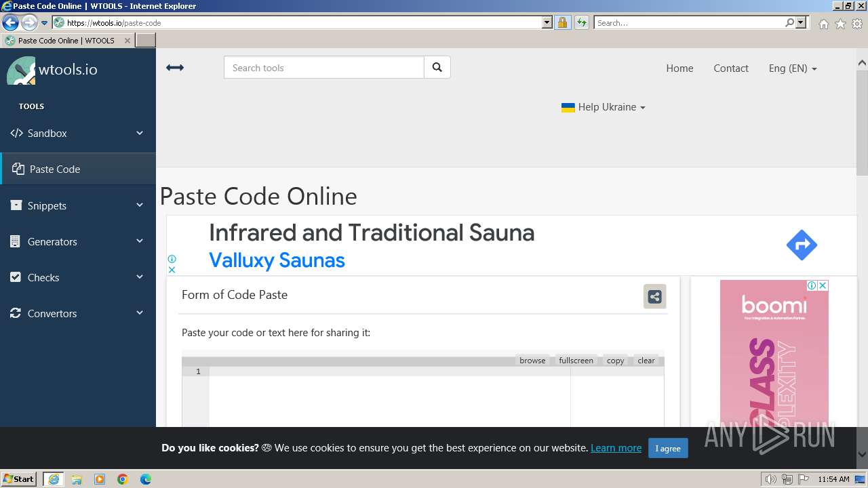
Task: Click the browse button in the editor
Action: 532,361
